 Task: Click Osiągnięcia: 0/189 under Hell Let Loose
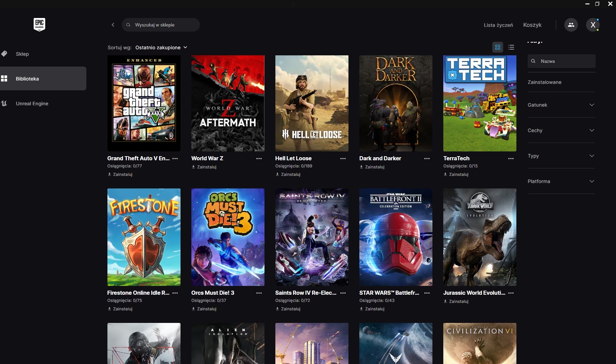(x=294, y=166)
